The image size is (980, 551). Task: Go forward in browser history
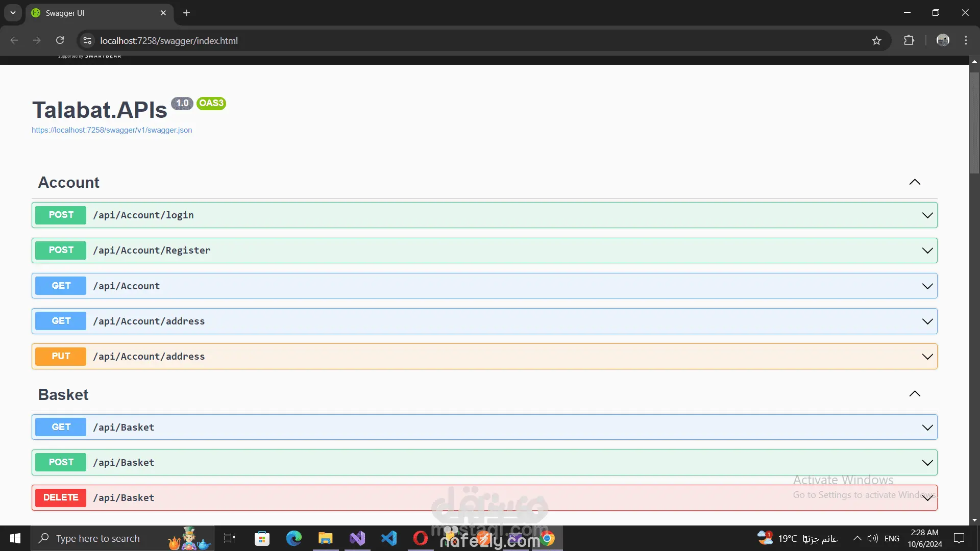[x=37, y=40]
